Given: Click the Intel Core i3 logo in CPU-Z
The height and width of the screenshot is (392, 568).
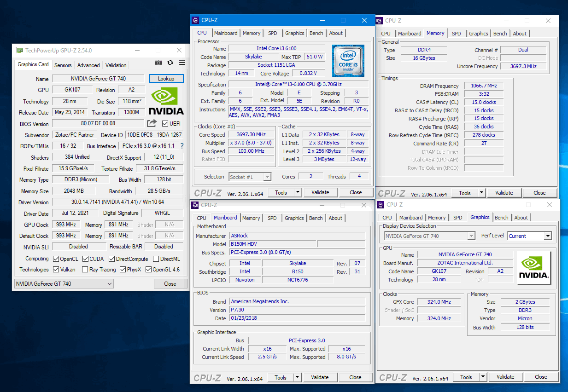Looking at the screenshot, I should pyautogui.click(x=348, y=61).
